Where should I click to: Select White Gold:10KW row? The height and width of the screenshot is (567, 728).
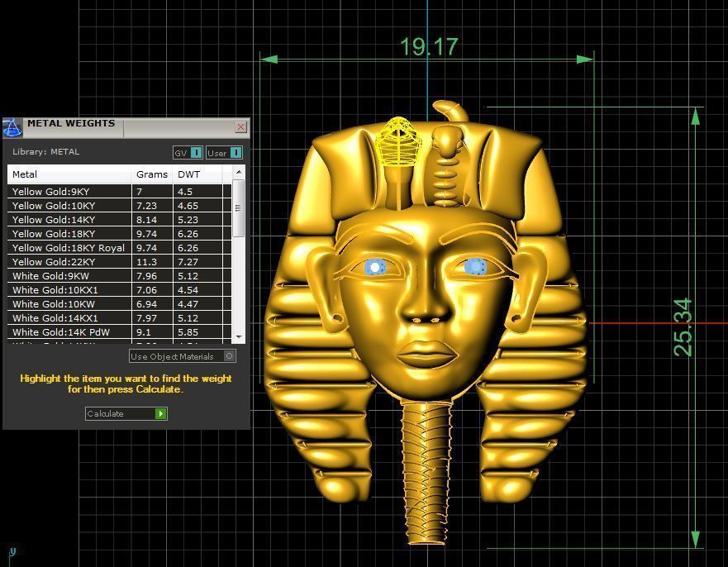pos(119,304)
